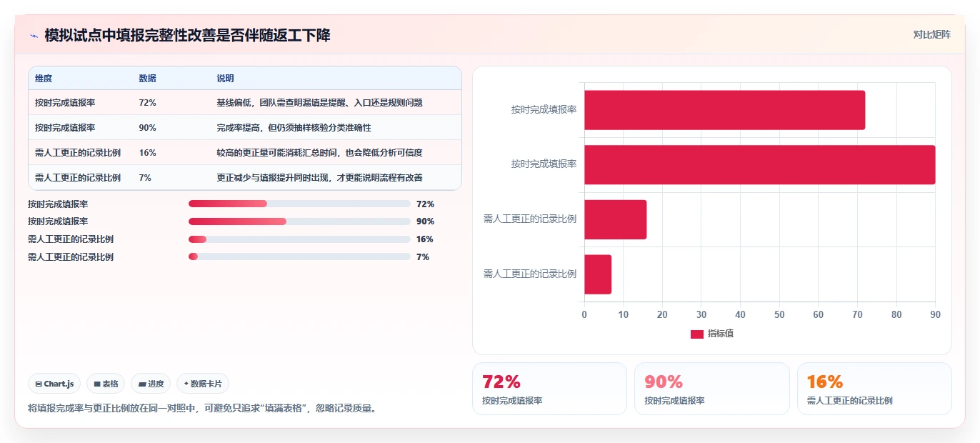
Task: Click the 数据 column header
Action: point(147,79)
